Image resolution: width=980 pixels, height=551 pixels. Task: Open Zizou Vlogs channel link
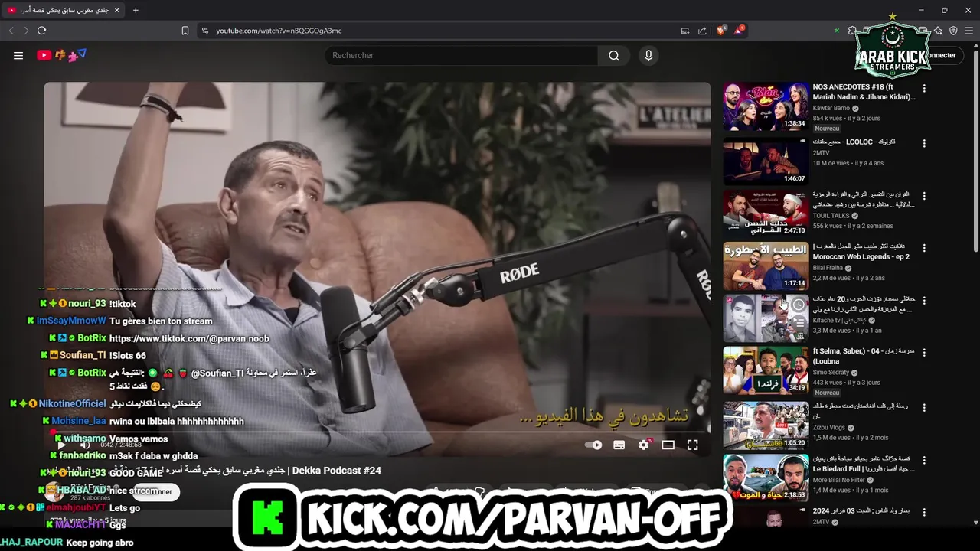830,428
